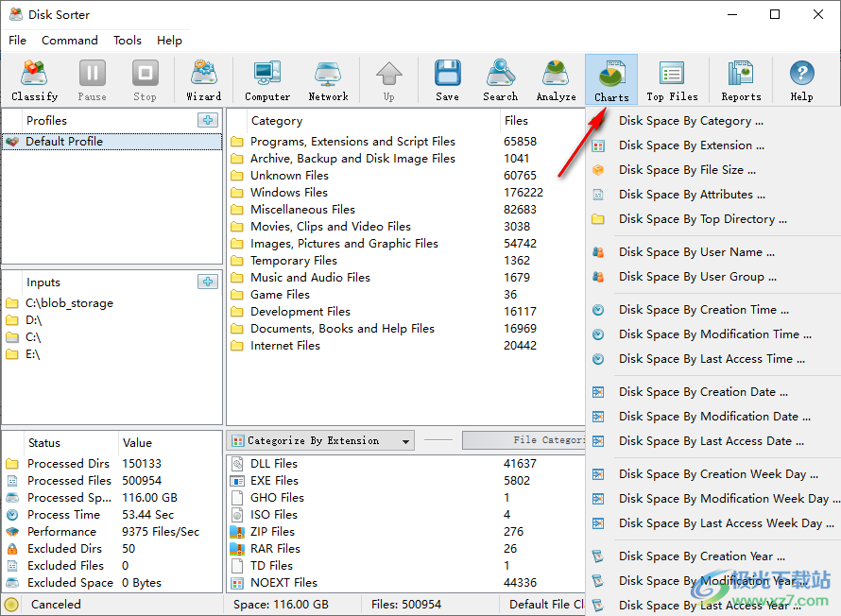Select the DLL Files row
Viewport: 841px width, 616px height.
(x=405, y=464)
